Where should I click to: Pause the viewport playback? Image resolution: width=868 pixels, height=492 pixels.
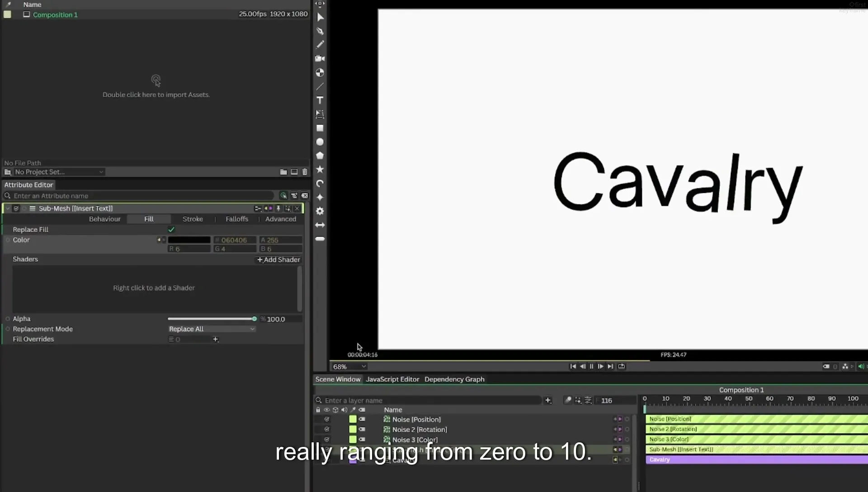click(591, 366)
